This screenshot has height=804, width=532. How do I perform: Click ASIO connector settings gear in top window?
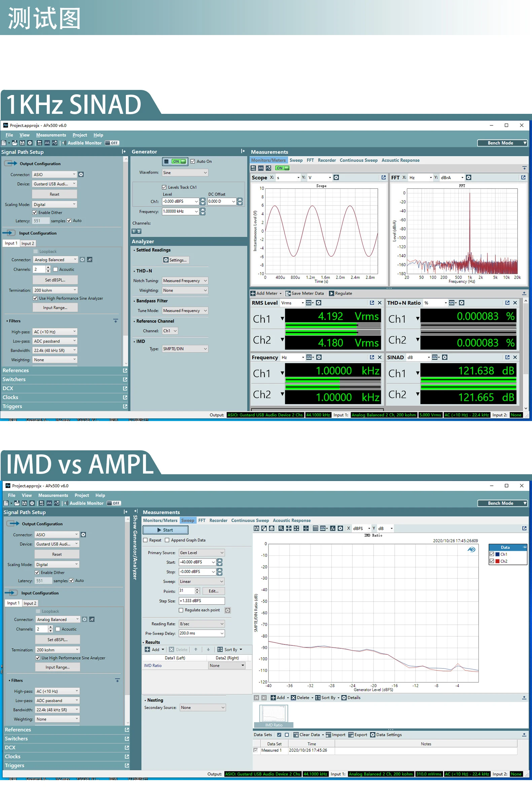(x=81, y=174)
